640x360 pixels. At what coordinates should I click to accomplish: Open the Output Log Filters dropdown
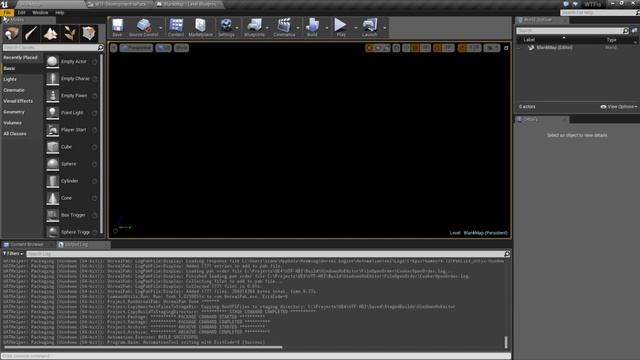click(x=13, y=254)
